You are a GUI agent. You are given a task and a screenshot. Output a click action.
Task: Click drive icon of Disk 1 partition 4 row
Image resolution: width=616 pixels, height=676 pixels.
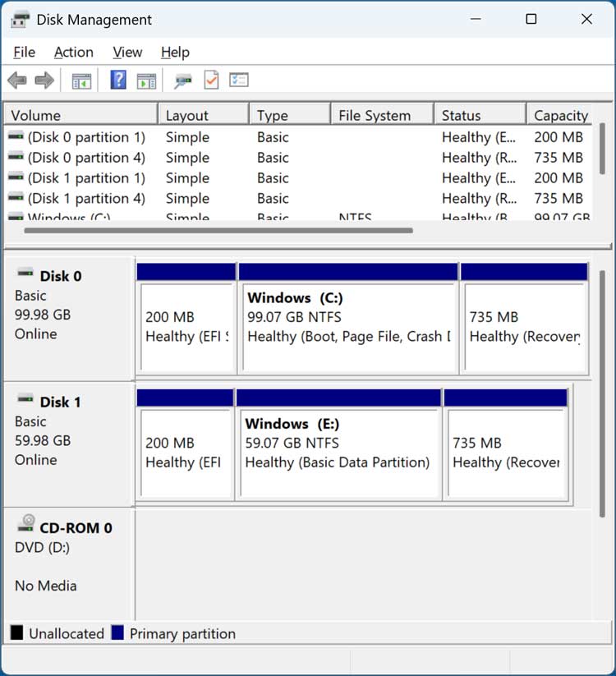[16, 197]
